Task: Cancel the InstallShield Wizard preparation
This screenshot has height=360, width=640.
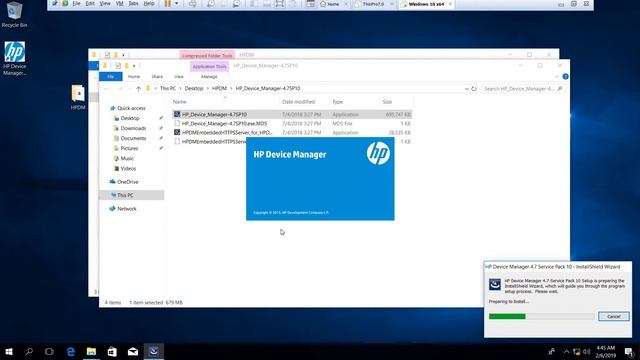Action: (613, 316)
